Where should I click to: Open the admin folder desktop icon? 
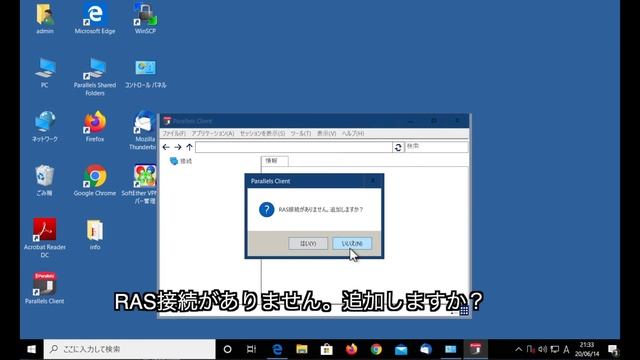coord(44,18)
